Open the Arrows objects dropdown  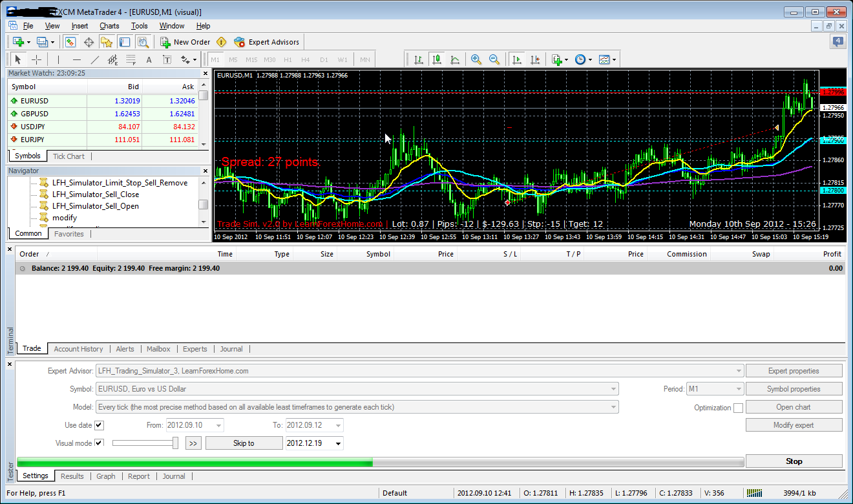[188, 60]
